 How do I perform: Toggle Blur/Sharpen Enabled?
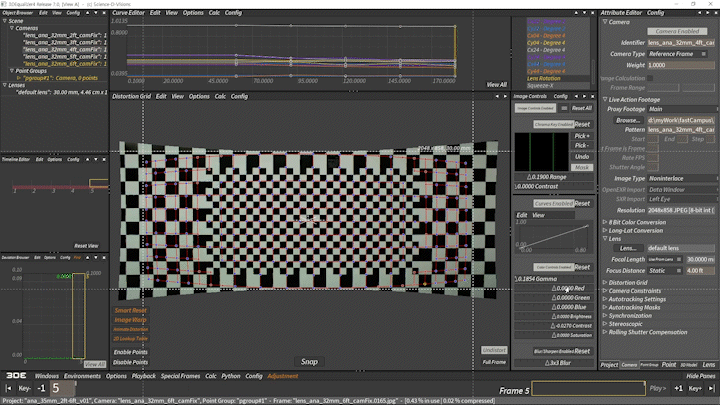pyautogui.click(x=553, y=351)
